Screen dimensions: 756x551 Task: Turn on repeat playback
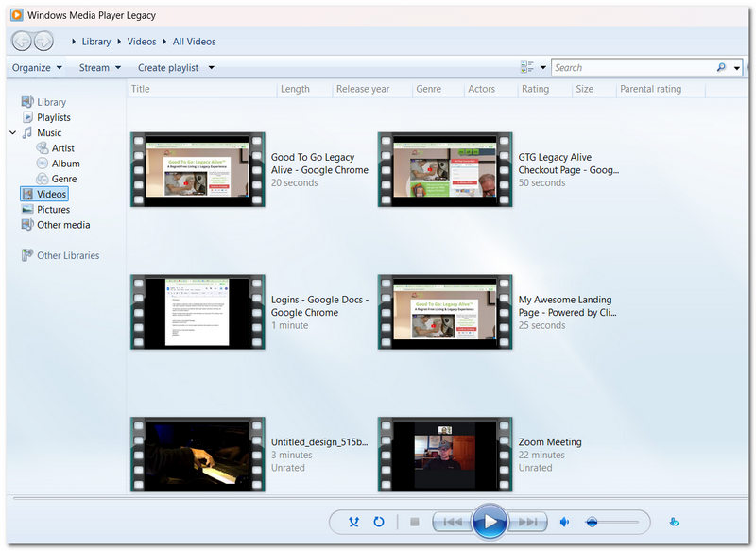pyautogui.click(x=379, y=522)
